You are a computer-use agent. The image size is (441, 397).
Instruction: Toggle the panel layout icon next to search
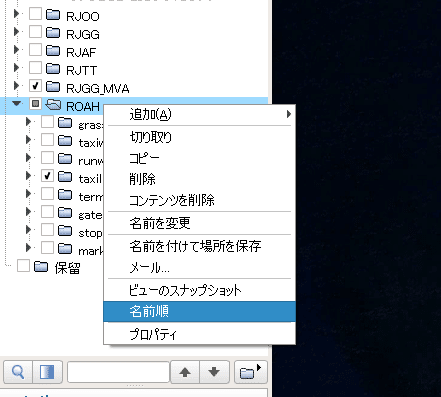pyautogui.click(x=47, y=372)
